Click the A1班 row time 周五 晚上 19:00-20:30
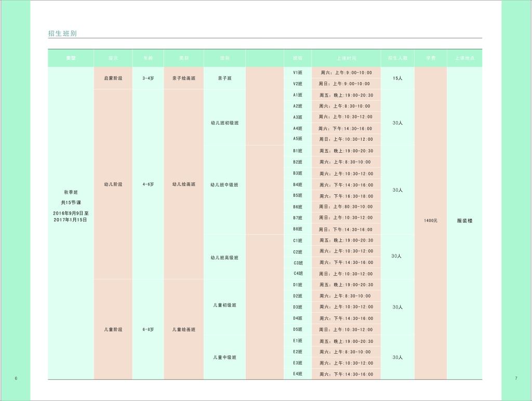The width and height of the screenshot is (532, 401). point(346,96)
